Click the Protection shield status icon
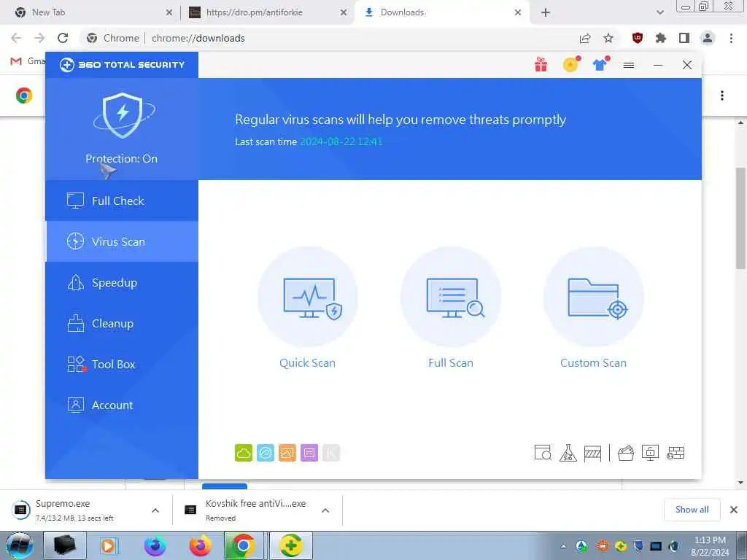747x560 pixels. click(123, 116)
